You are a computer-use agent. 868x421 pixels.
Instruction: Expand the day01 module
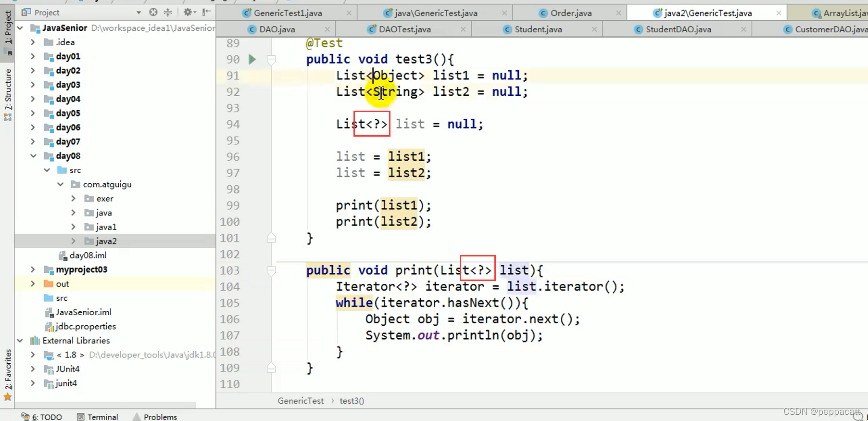pyautogui.click(x=33, y=56)
